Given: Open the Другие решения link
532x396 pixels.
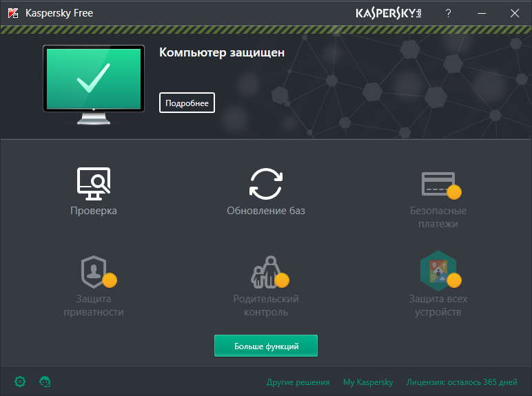Looking at the screenshot, I should (298, 382).
